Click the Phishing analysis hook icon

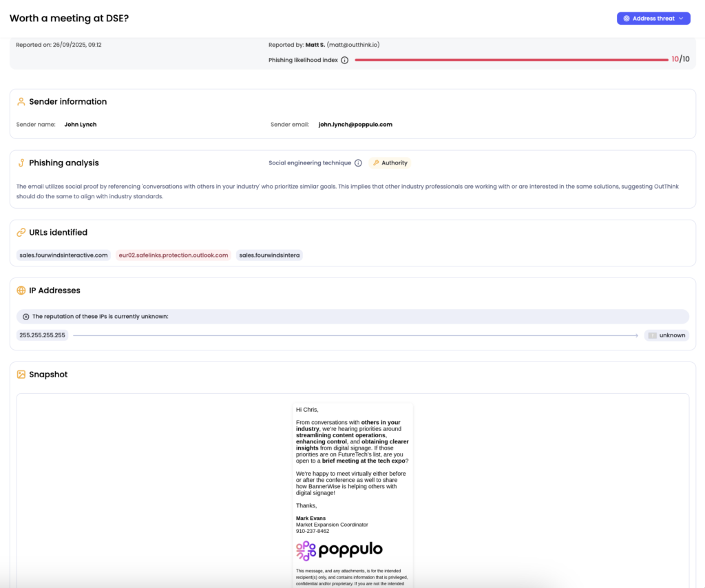(21, 163)
